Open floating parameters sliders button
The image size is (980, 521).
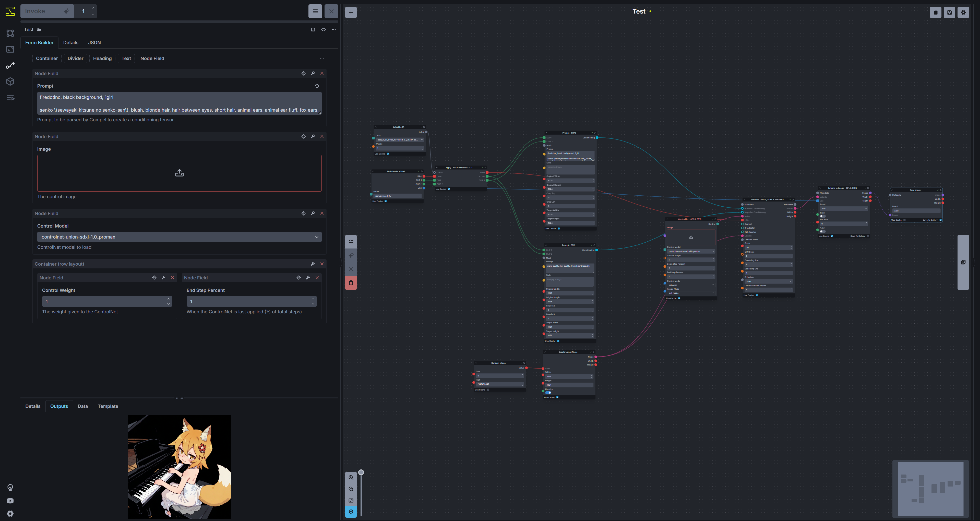coord(351,242)
